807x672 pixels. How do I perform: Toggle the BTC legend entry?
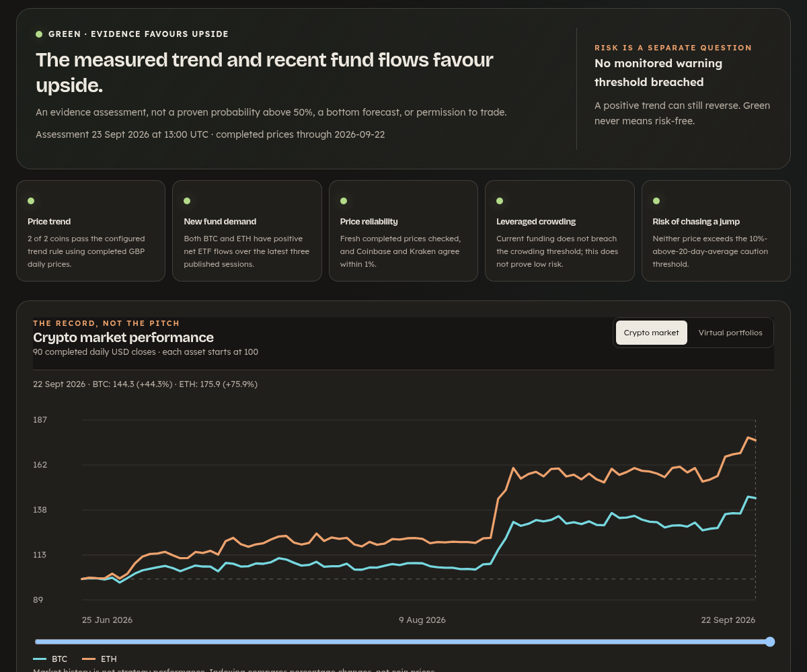(50, 659)
